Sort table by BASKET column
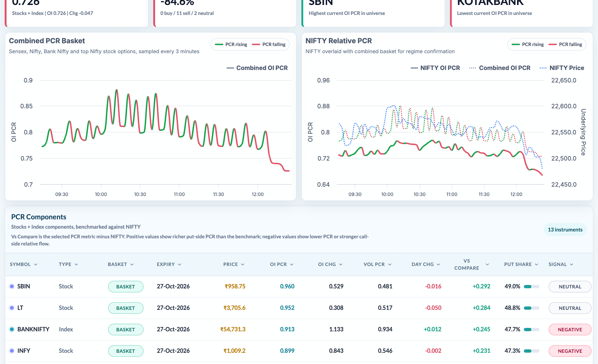This screenshot has width=598, height=364. [x=121, y=264]
